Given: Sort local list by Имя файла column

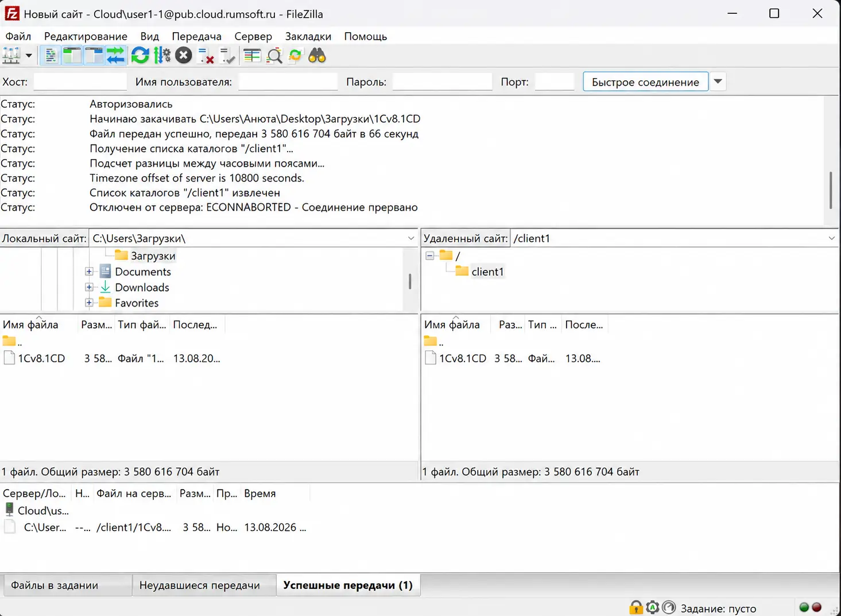Looking at the screenshot, I should [38, 324].
